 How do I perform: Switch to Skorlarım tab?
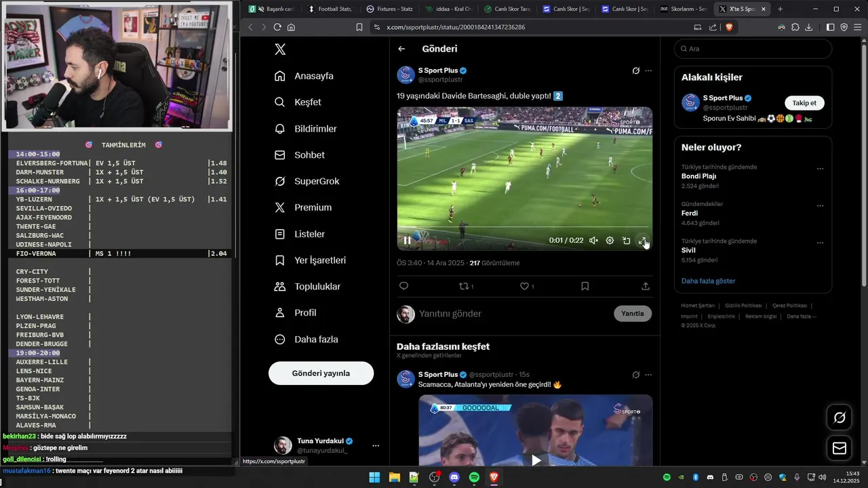tap(684, 9)
